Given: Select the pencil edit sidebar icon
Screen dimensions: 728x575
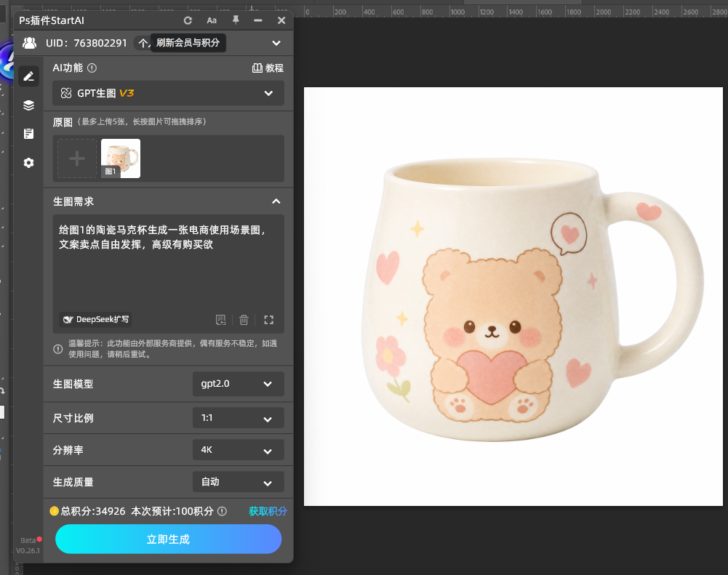Looking at the screenshot, I should tap(29, 76).
